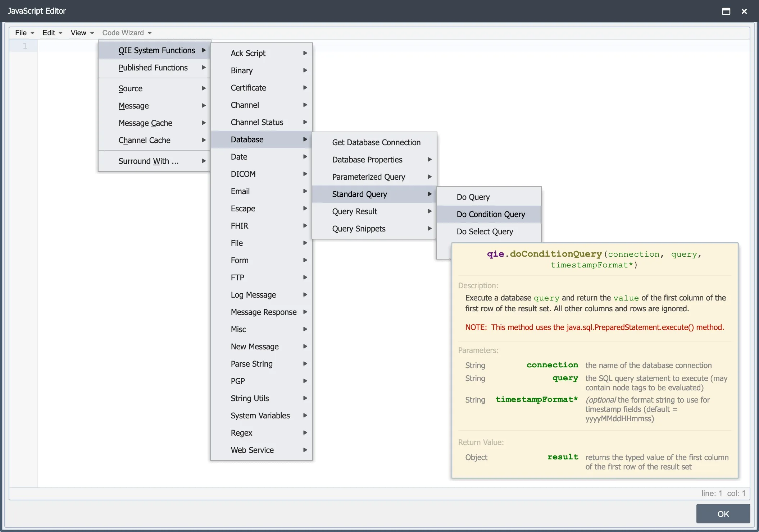
Task: Expand the Binary submenu
Action: click(x=262, y=70)
